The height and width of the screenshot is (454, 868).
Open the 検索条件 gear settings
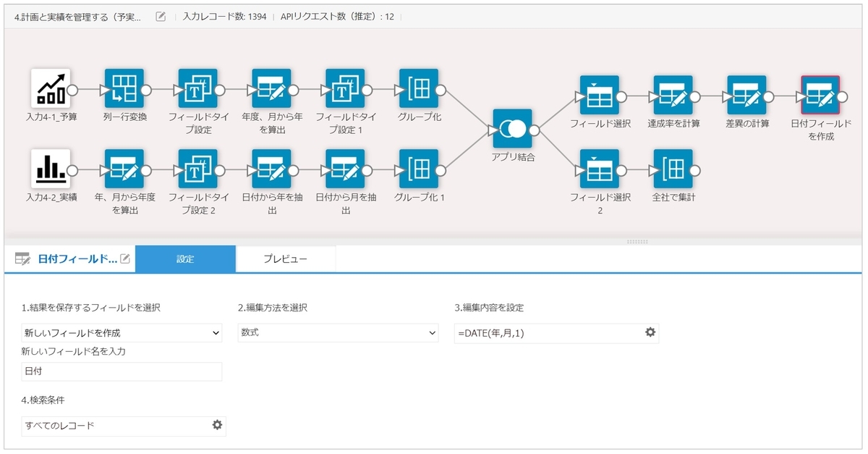coord(216,425)
